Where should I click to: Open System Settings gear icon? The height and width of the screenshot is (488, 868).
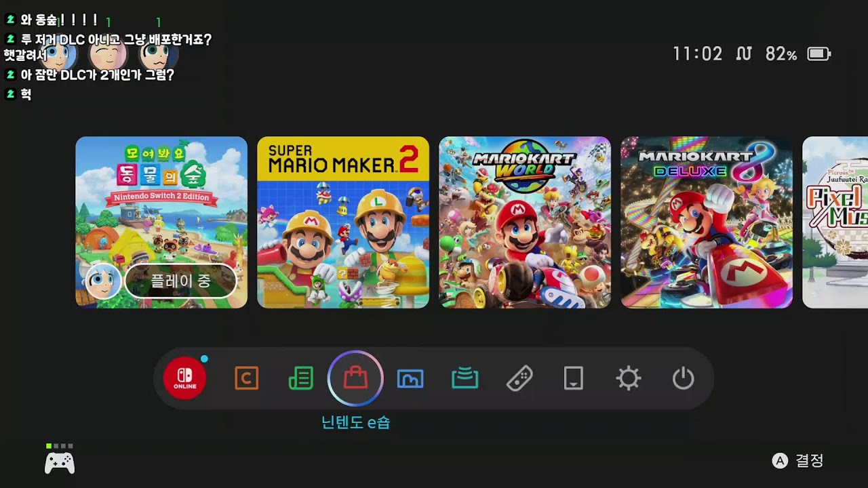click(629, 378)
